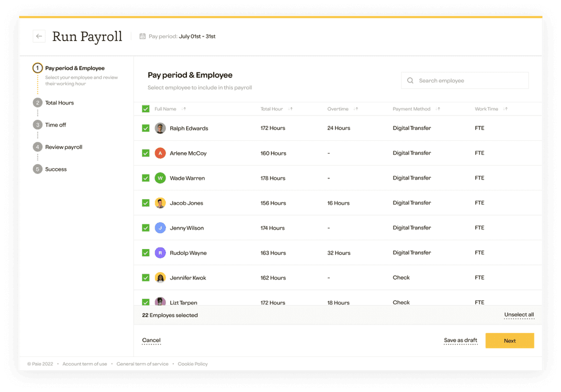Toggle Jenny Wilson's selection checkbox
Screen dimensions: 561x392
click(x=145, y=227)
